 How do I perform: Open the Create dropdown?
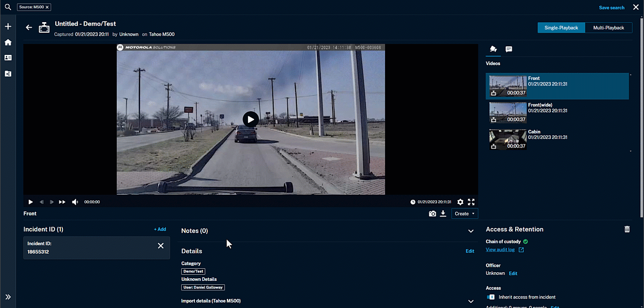tap(464, 214)
